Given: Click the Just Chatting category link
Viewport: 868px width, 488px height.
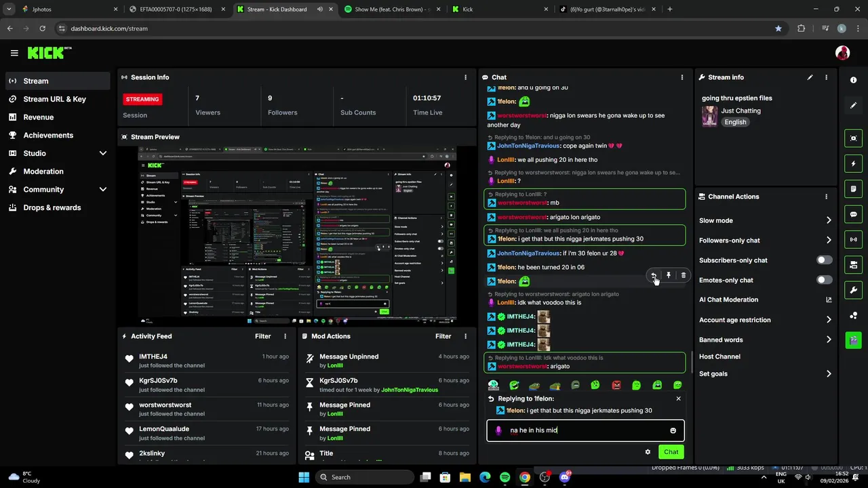Looking at the screenshot, I should 741,110.
